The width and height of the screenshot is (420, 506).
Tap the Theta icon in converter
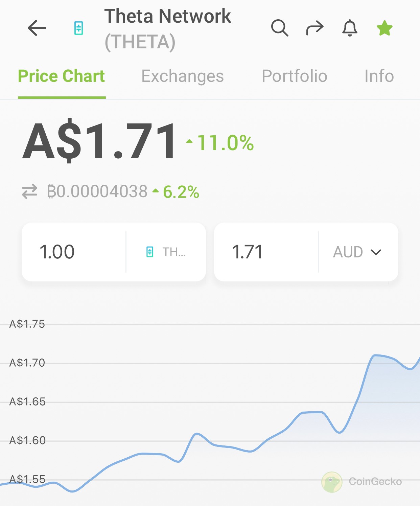click(150, 252)
